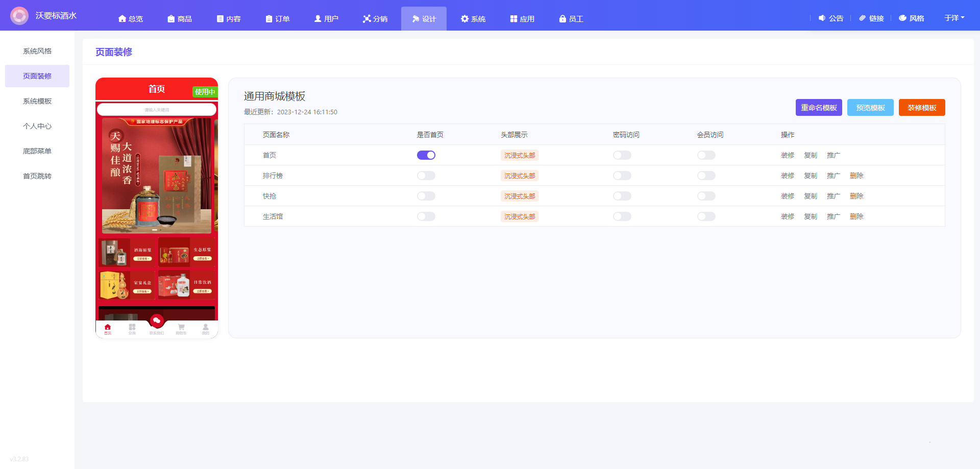980x469 pixels.
Task: Click the 生活馆 page name
Action: [x=273, y=216]
